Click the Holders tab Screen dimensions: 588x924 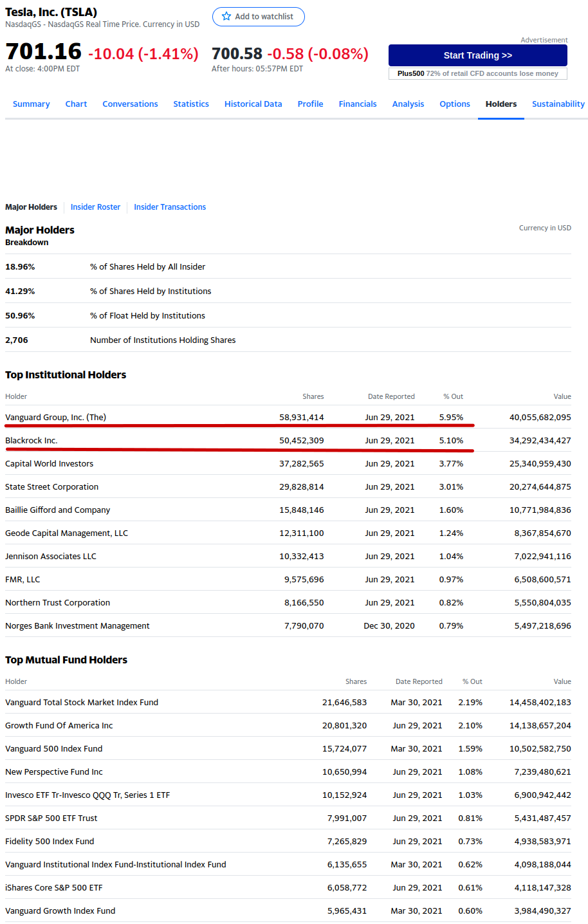click(x=501, y=104)
